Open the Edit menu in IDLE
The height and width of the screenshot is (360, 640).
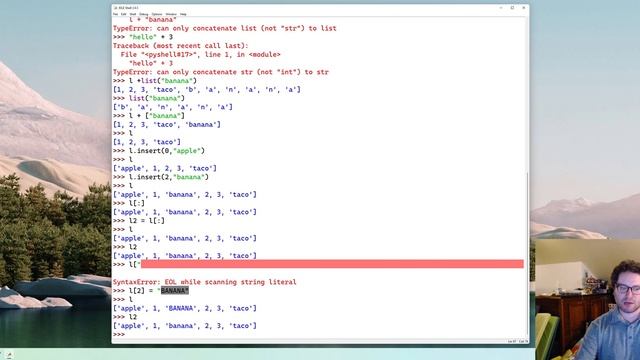pos(124,14)
